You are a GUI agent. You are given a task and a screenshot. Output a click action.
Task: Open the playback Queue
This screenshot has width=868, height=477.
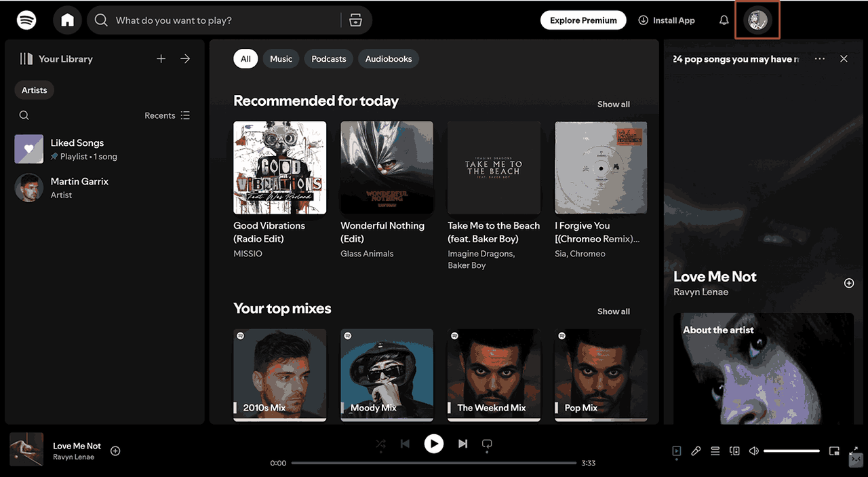pyautogui.click(x=715, y=451)
